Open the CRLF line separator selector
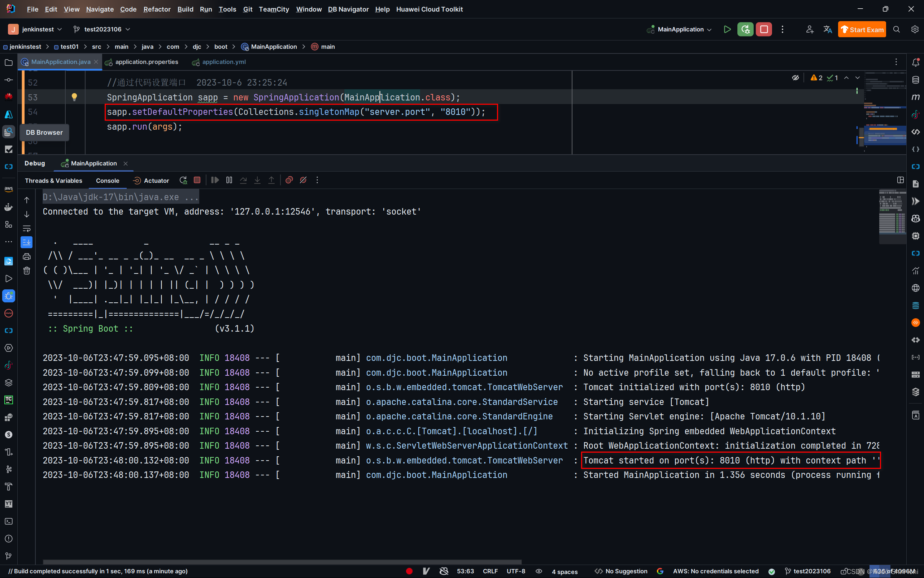The height and width of the screenshot is (578, 924). pyautogui.click(x=490, y=571)
